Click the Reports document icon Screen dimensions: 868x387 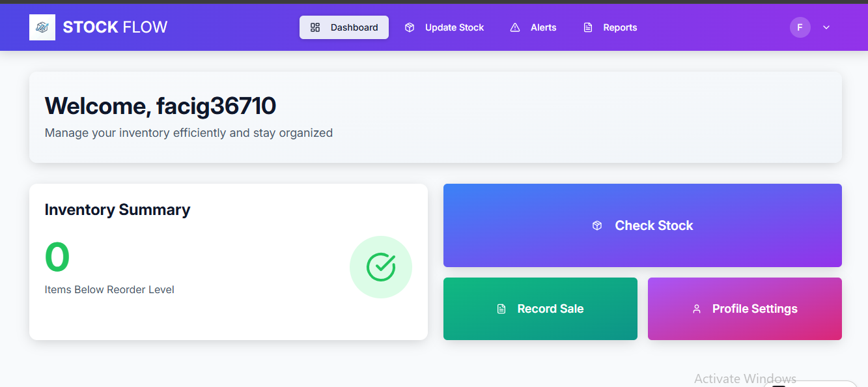(588, 27)
